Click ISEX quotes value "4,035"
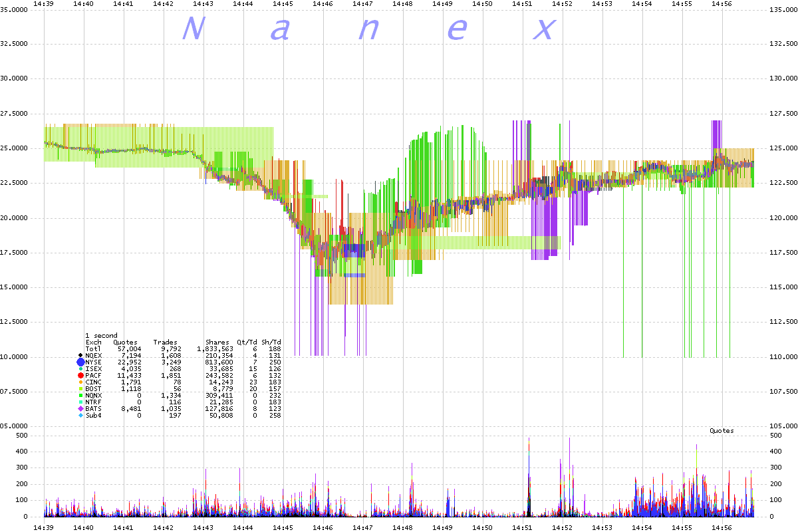This screenshot has height=532, width=798. coord(131,368)
